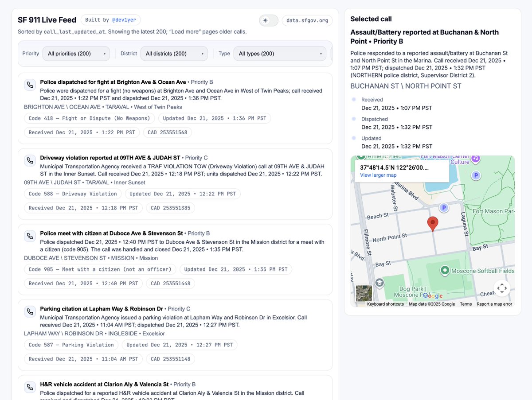The image size is (532, 400).
Task: Click Report a map error link
Action: [x=494, y=304]
